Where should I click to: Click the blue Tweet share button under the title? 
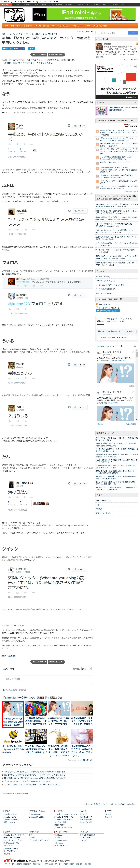point(7,49)
